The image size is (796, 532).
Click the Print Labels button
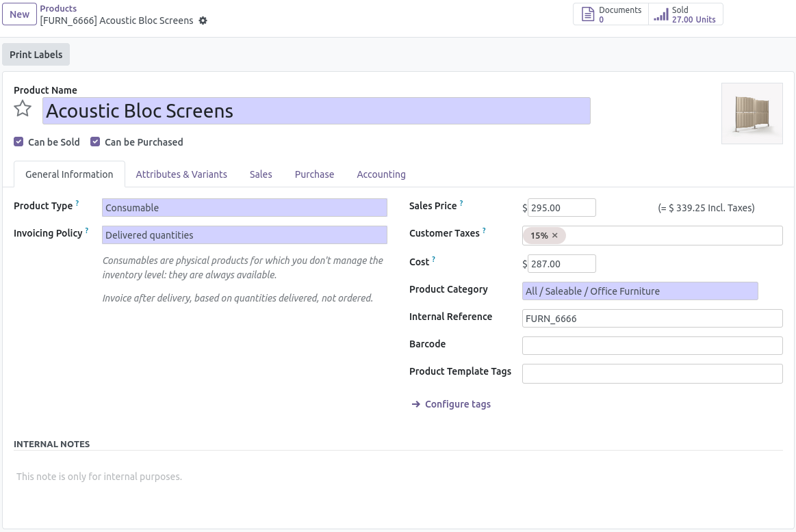pos(36,54)
